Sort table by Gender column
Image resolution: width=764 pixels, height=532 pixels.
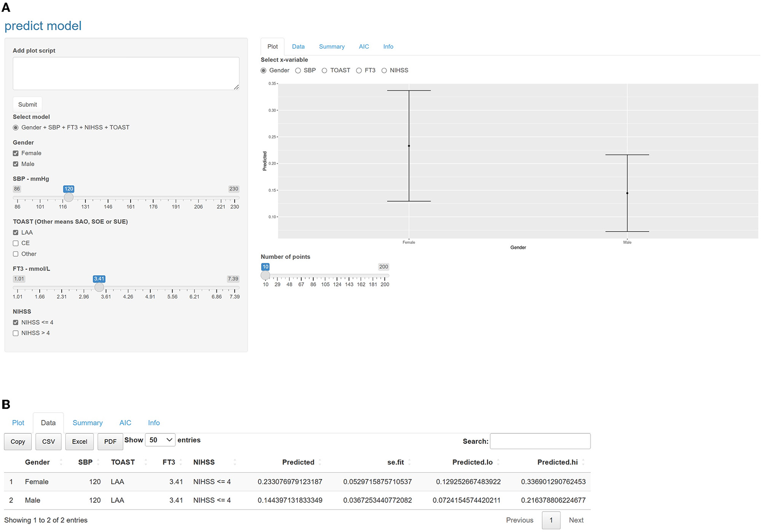[38, 462]
